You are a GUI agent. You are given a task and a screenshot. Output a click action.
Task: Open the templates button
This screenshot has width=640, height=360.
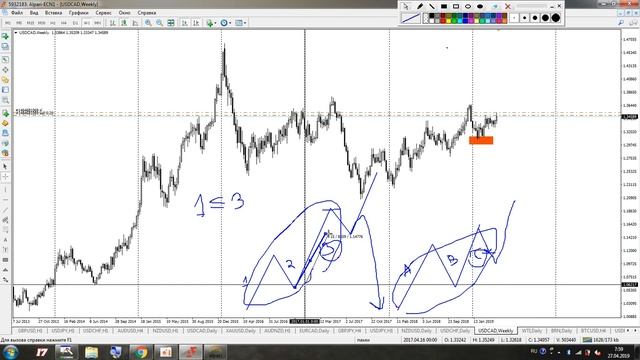pyautogui.click(x=239, y=23)
